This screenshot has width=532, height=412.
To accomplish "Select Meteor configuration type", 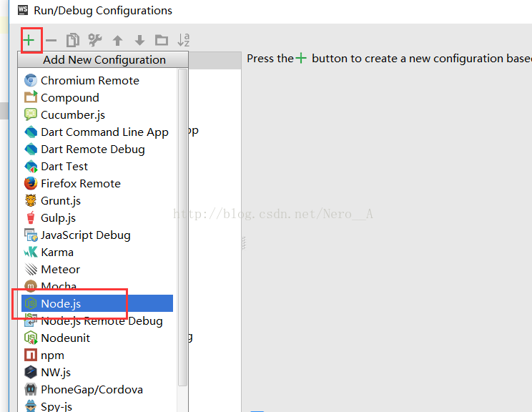I will 99,269.
